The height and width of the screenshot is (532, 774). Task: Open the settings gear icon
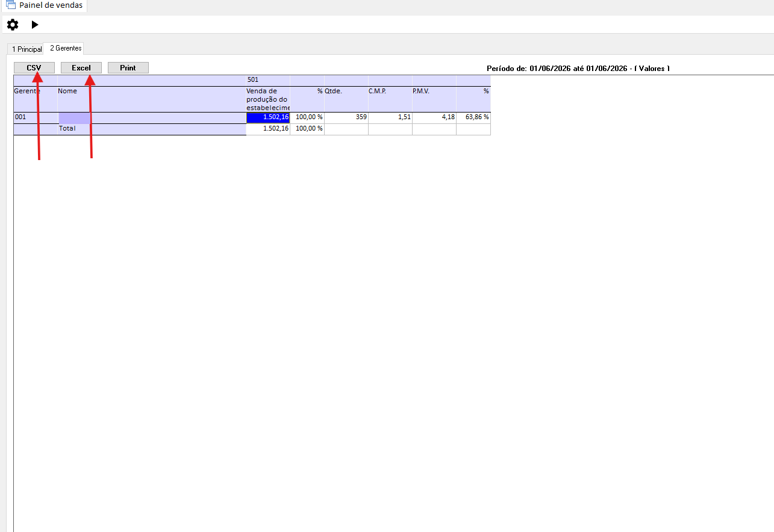click(13, 25)
